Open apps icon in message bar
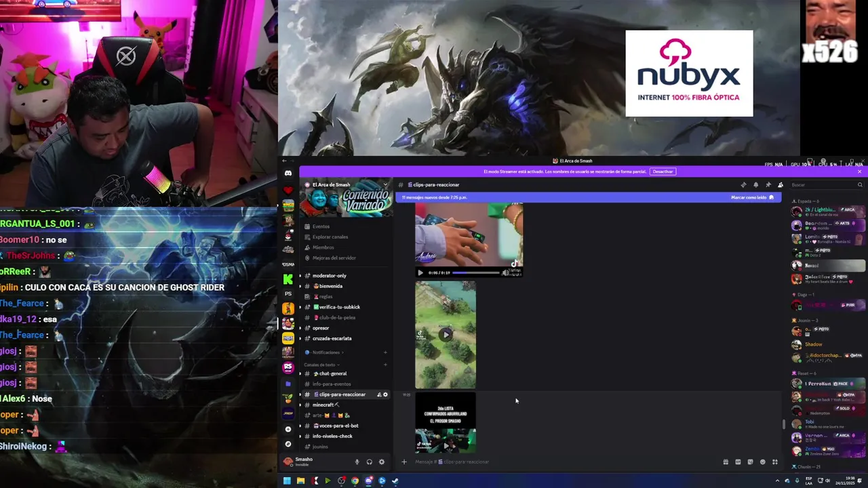Screen dimensions: 868x488 coord(775,462)
